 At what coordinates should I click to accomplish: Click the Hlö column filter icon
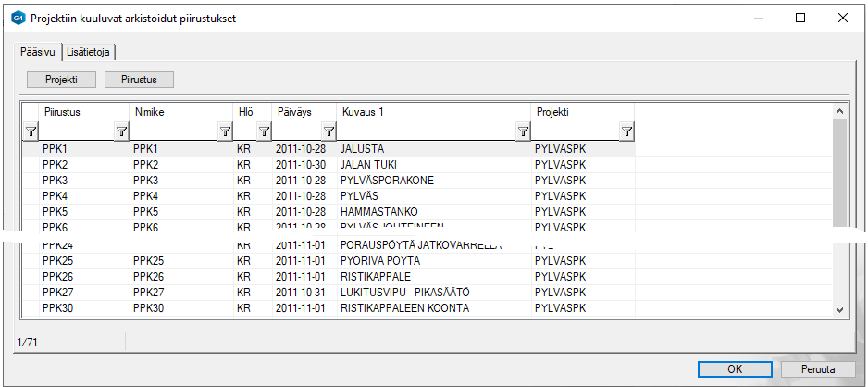[x=264, y=131]
